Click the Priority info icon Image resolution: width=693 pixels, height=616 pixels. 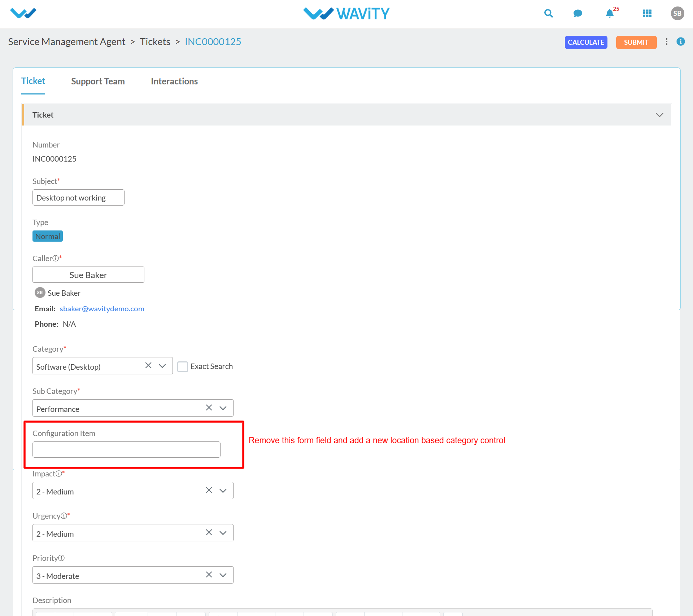pyautogui.click(x=61, y=558)
